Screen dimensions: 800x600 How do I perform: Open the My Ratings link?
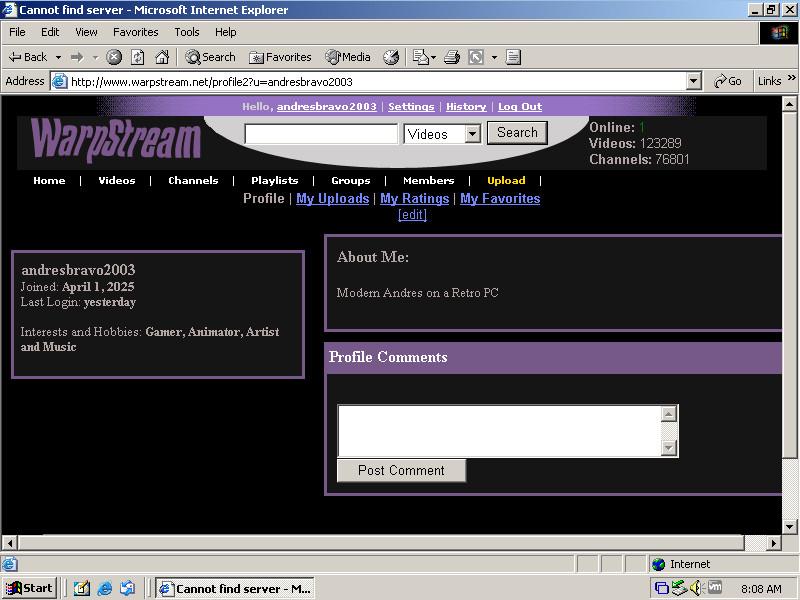coord(415,198)
